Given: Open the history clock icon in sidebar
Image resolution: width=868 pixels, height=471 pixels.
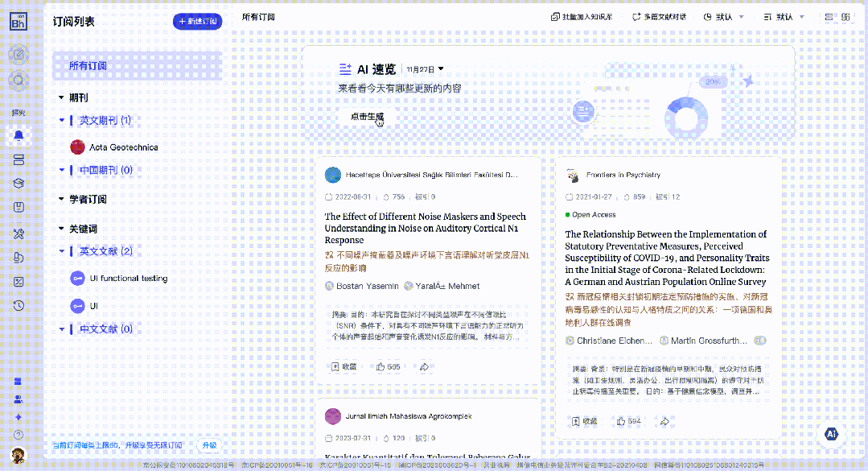Looking at the screenshot, I should point(19,306).
